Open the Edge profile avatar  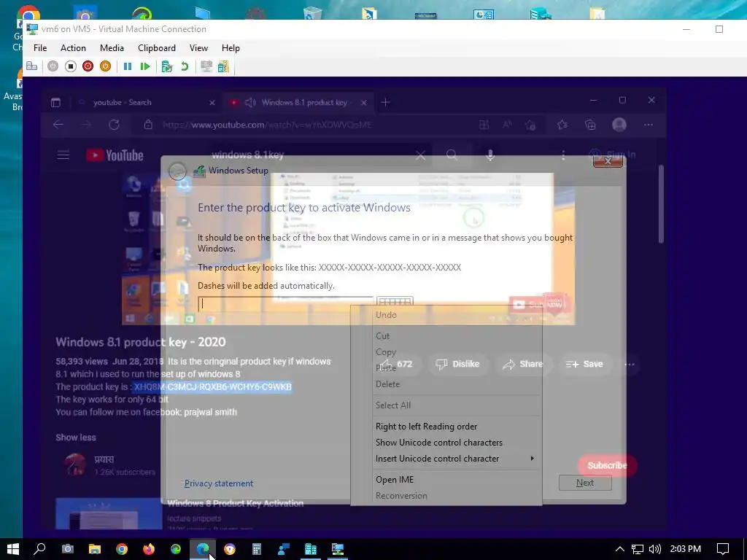[x=619, y=125]
